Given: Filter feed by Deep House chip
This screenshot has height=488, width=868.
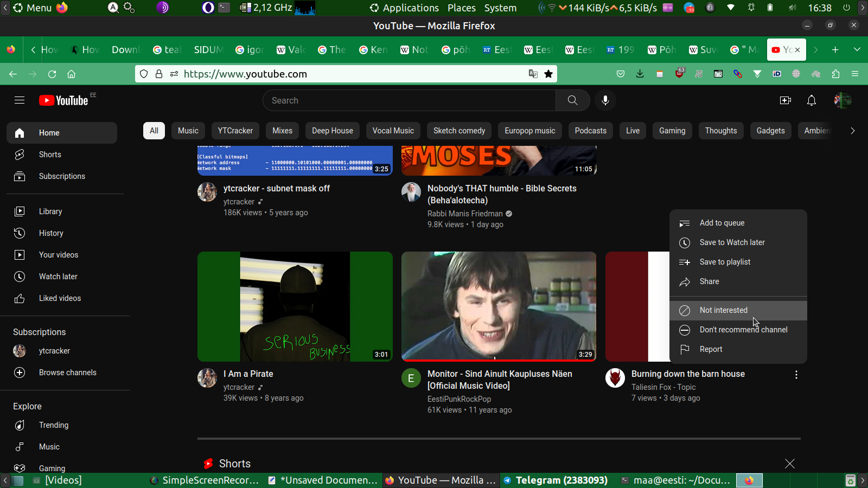Looking at the screenshot, I should click(x=333, y=131).
